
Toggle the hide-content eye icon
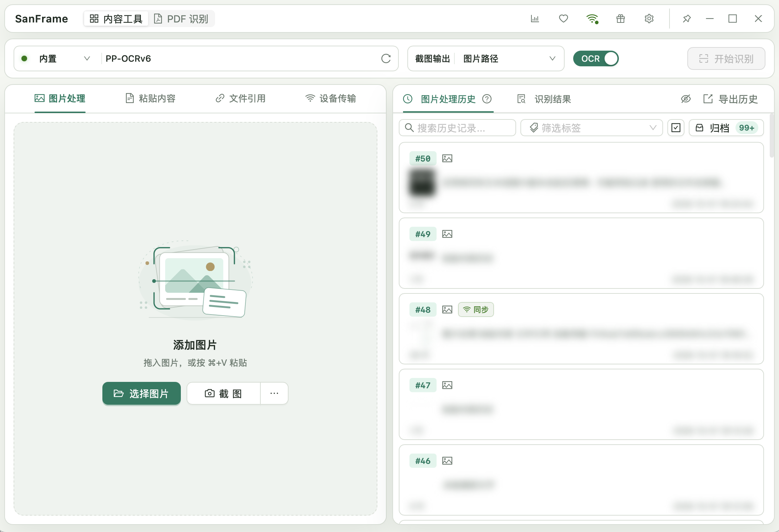[686, 99]
